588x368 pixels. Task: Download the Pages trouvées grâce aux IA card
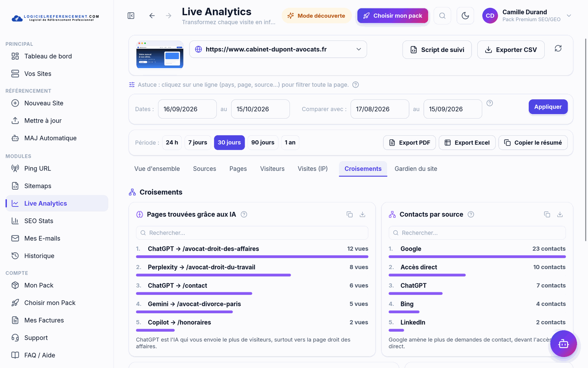362,214
